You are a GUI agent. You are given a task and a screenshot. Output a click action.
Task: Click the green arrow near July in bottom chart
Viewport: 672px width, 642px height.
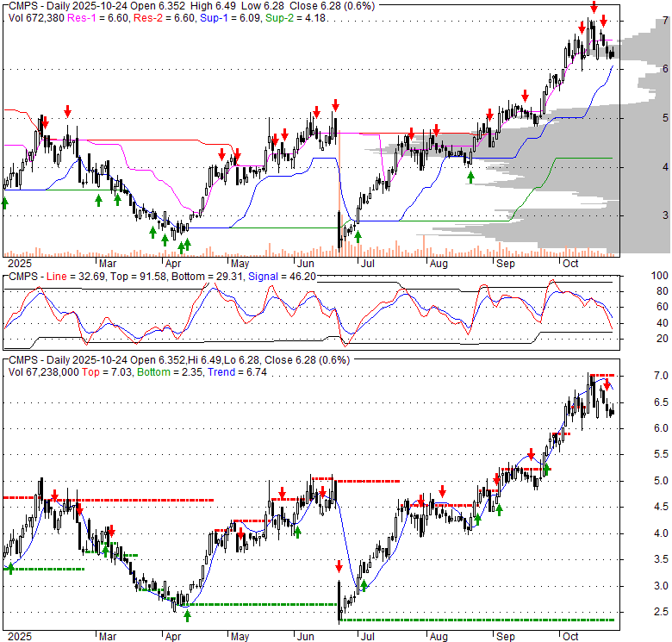[x=364, y=586]
